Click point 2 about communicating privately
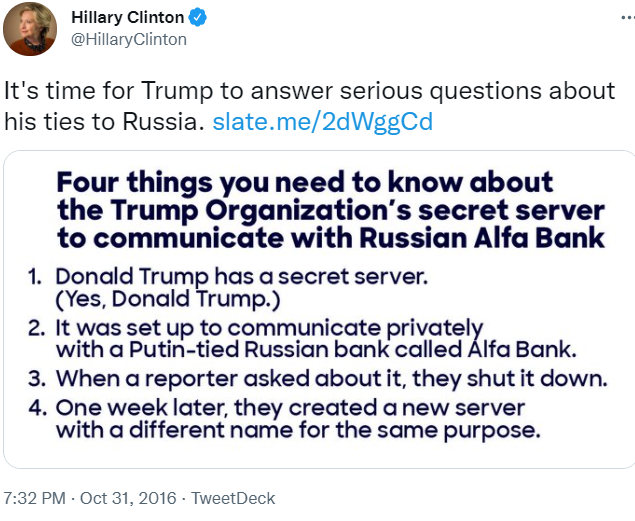Viewport: 635px width, 521px height. click(x=269, y=328)
